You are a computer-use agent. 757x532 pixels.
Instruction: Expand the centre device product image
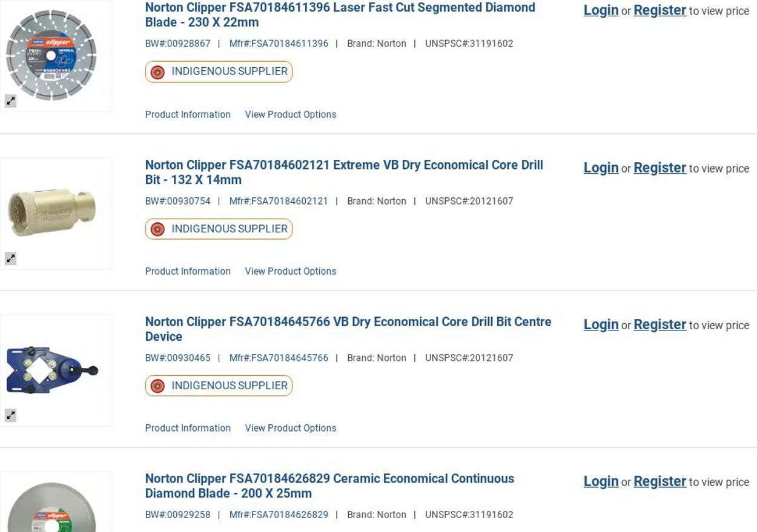11,415
